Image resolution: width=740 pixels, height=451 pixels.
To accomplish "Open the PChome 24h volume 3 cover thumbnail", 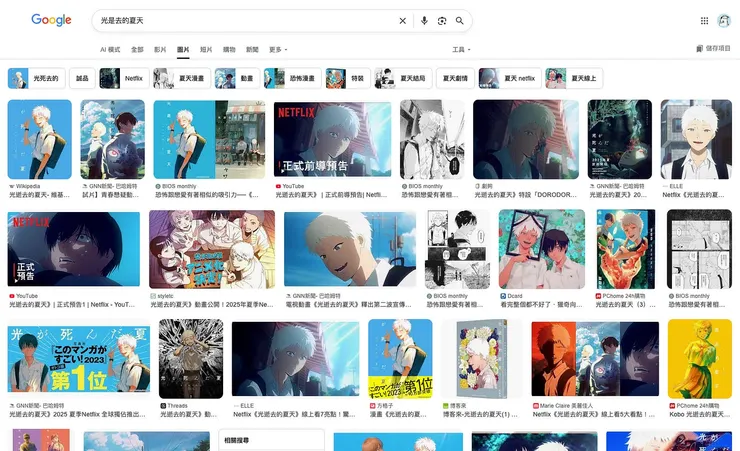I will tap(626, 249).
